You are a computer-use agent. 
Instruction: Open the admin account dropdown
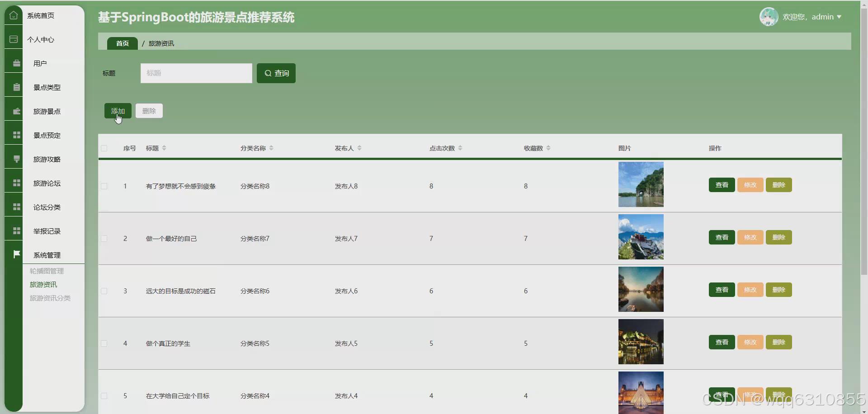click(826, 17)
